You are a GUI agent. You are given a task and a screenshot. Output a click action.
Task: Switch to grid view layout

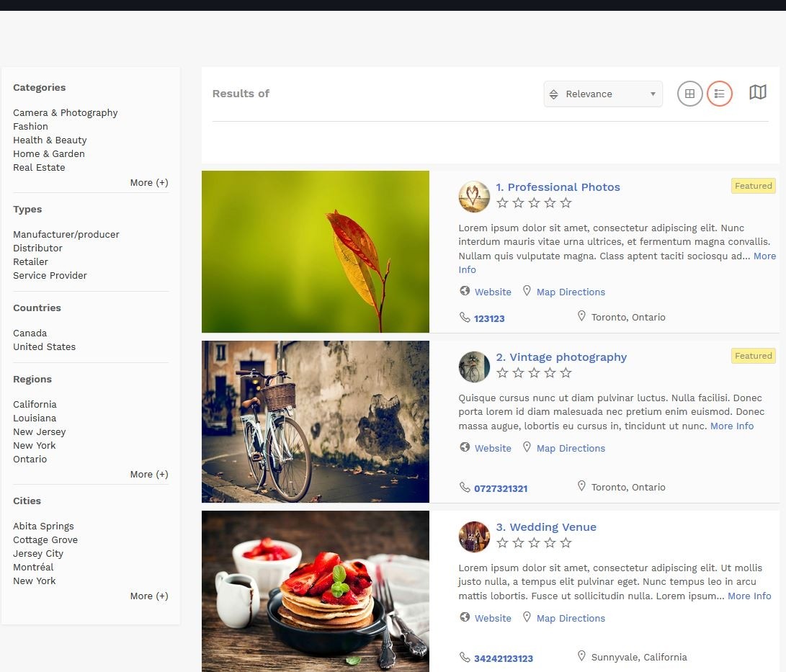pyautogui.click(x=689, y=94)
